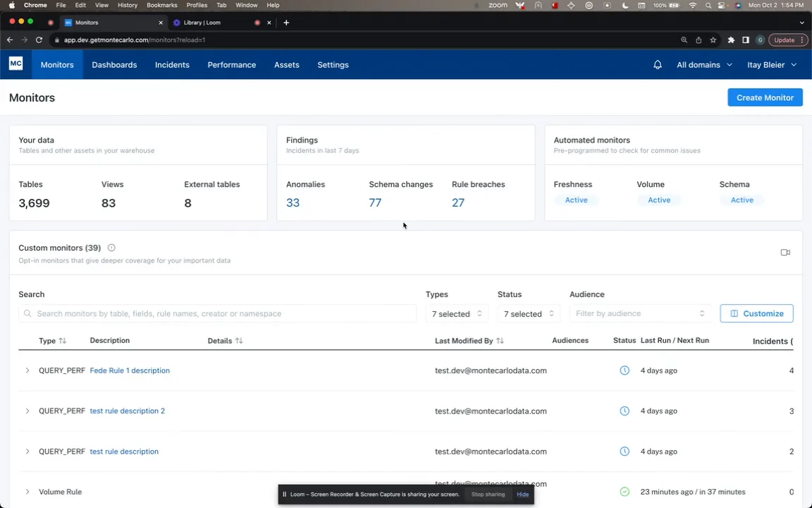Click the magnifier icon in the search field
The width and height of the screenshot is (812, 508).
27,313
